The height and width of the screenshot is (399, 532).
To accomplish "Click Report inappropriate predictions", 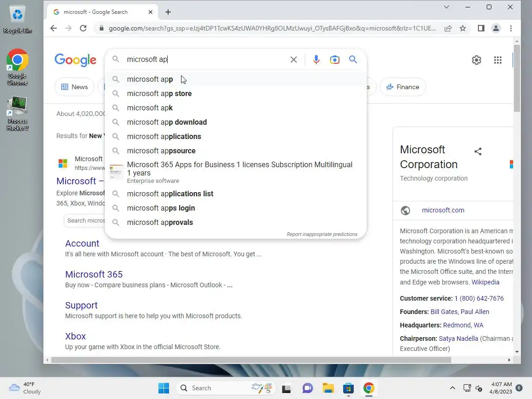I will (321, 234).
